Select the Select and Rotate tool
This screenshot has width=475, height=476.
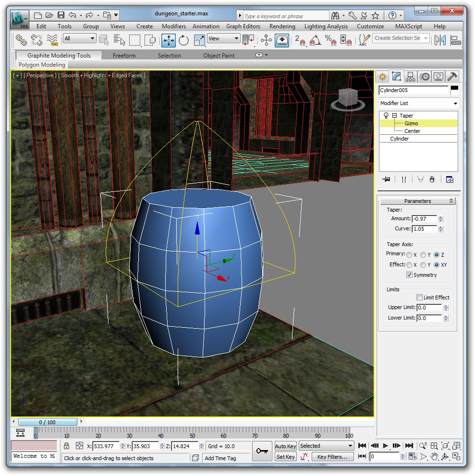[183, 40]
